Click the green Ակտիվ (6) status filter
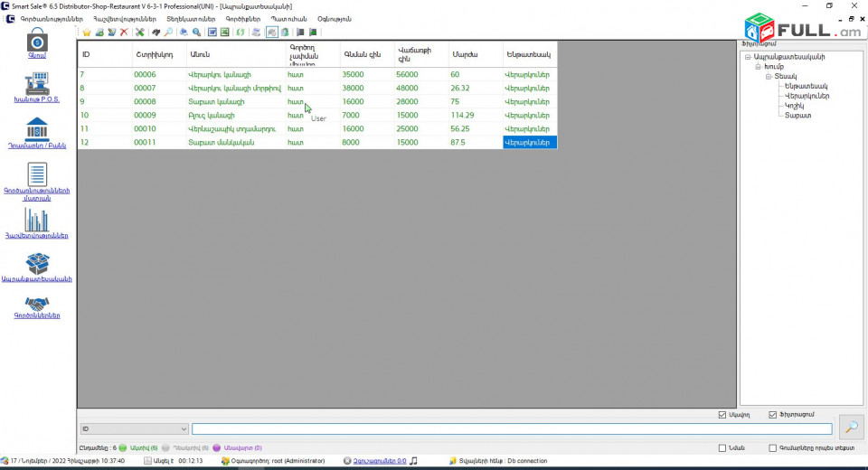 [138, 448]
